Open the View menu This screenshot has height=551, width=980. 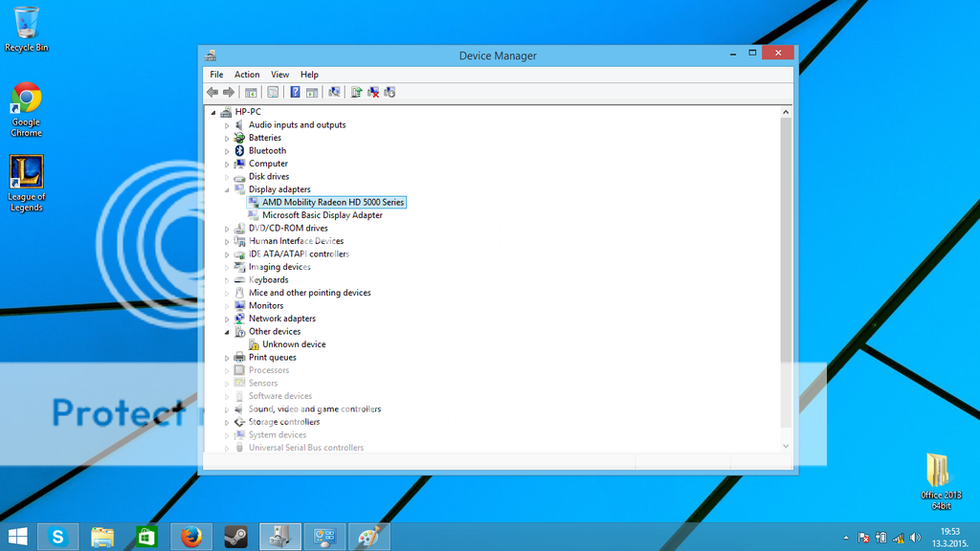(x=279, y=74)
